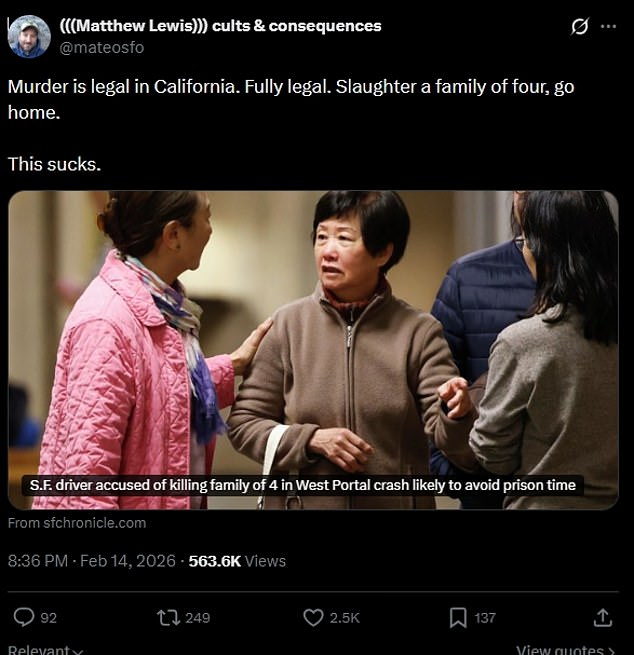Open Matthew Lewis profile avatar
634x655 pixels.
click(x=29, y=36)
